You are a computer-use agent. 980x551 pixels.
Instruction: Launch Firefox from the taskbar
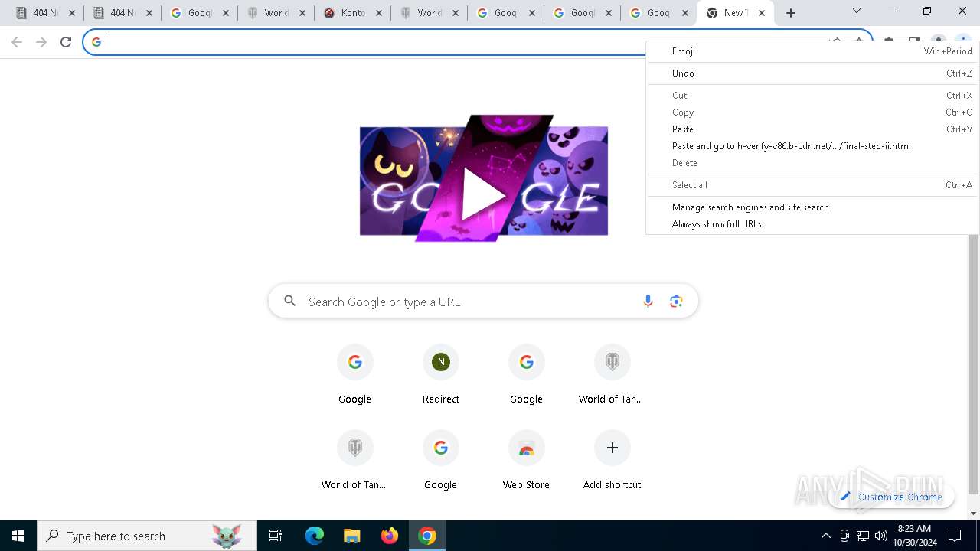coord(390,536)
